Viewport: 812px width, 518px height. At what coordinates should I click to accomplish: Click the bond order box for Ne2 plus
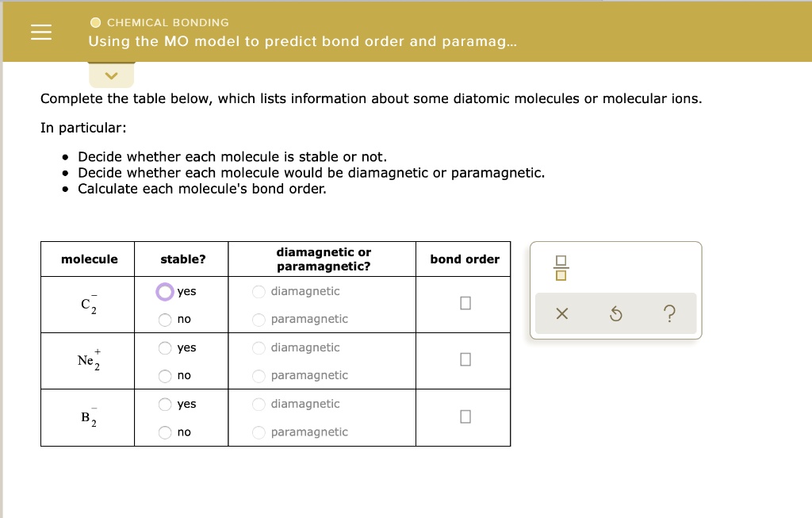coord(465,359)
